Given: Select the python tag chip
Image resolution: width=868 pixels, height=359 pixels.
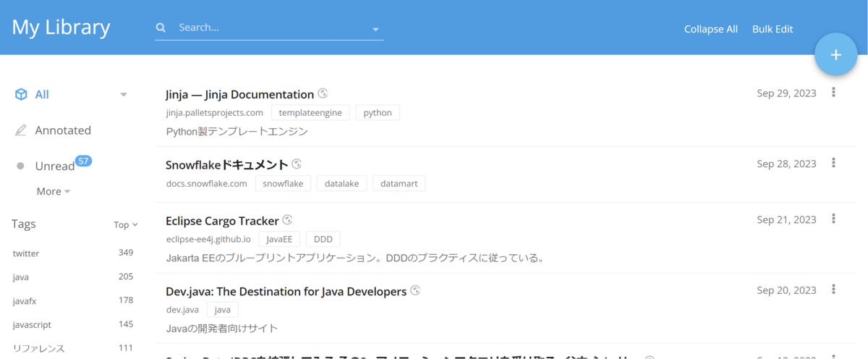Looking at the screenshot, I should click(x=378, y=113).
